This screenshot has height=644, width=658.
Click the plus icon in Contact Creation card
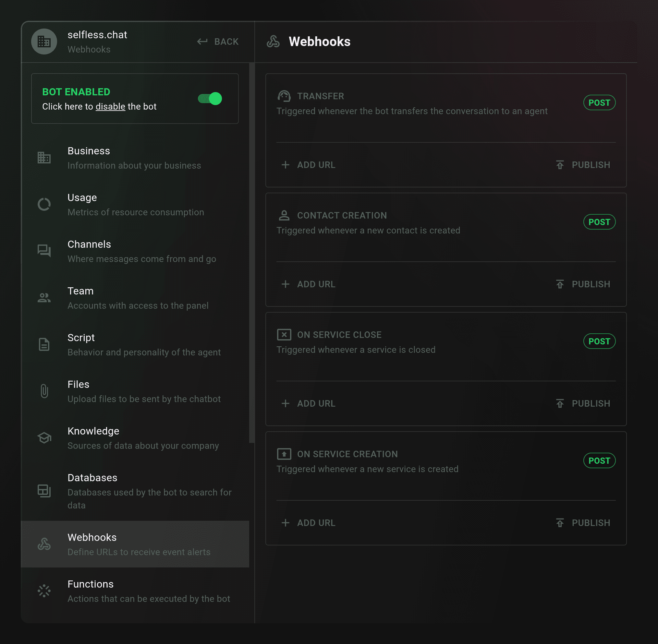click(x=285, y=284)
